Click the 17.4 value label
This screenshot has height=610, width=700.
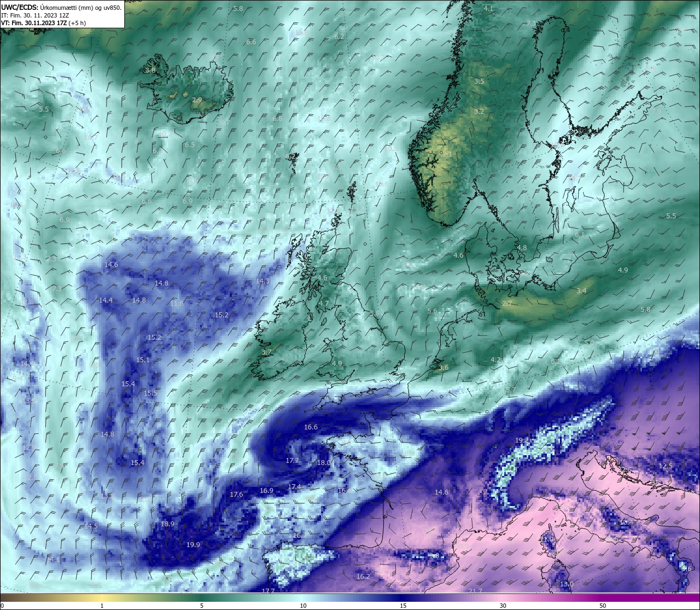[x=294, y=486]
